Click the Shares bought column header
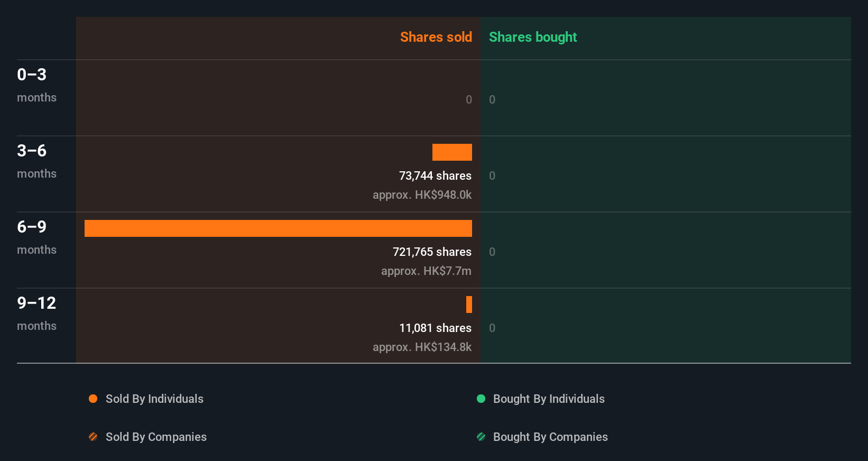This screenshot has height=461, width=868. 533,37
